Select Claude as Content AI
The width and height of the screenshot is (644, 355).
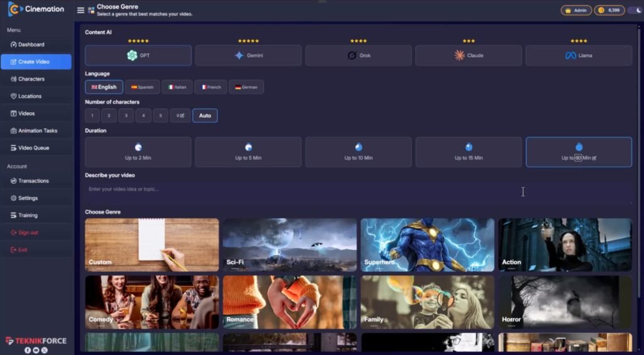click(469, 55)
